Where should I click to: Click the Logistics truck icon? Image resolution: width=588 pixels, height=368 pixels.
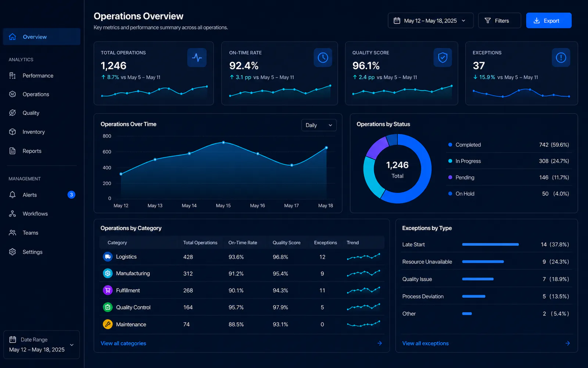click(108, 257)
